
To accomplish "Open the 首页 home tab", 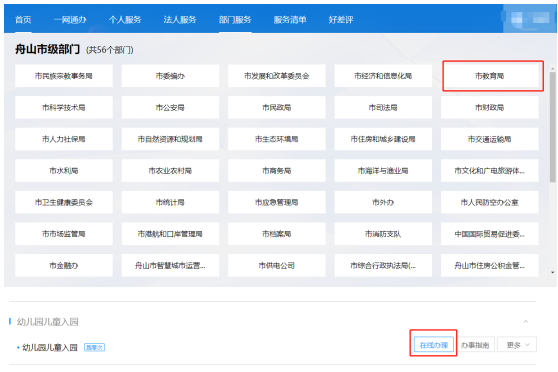I will coord(23,20).
